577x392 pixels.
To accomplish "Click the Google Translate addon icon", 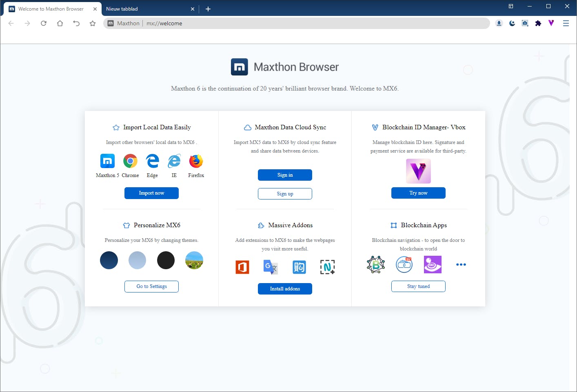I will click(x=271, y=267).
